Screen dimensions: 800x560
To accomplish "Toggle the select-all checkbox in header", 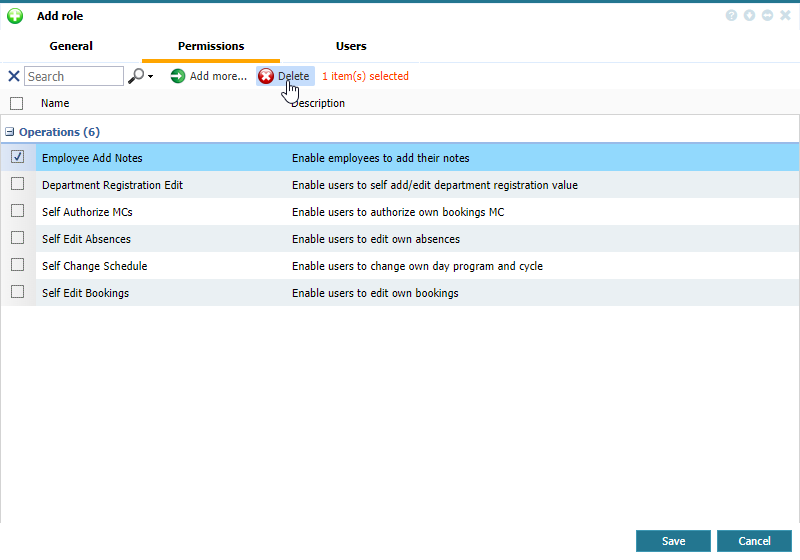I will (x=16, y=103).
